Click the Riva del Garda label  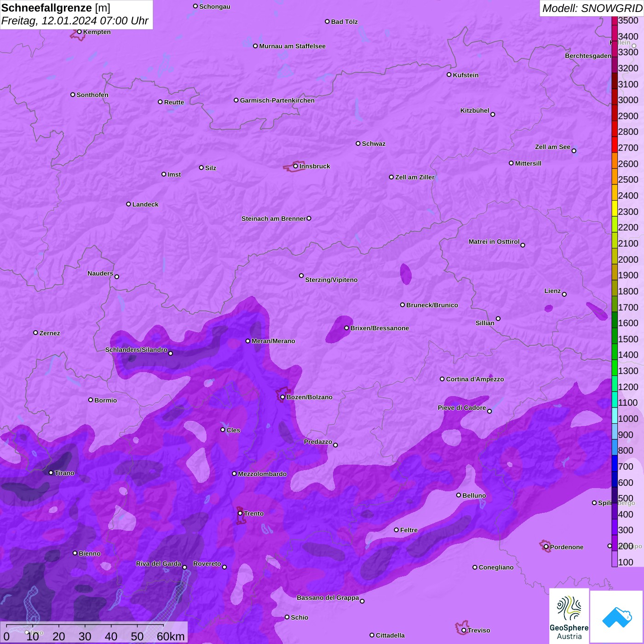(159, 563)
